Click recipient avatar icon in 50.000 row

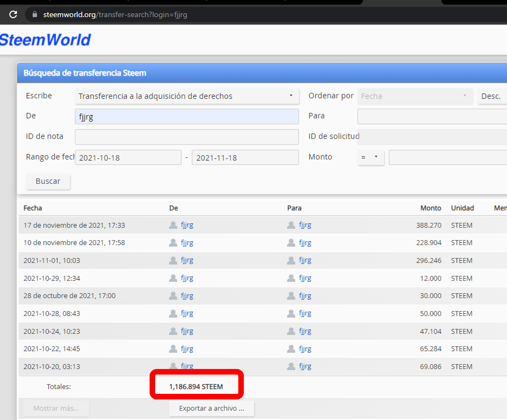pyautogui.click(x=291, y=313)
